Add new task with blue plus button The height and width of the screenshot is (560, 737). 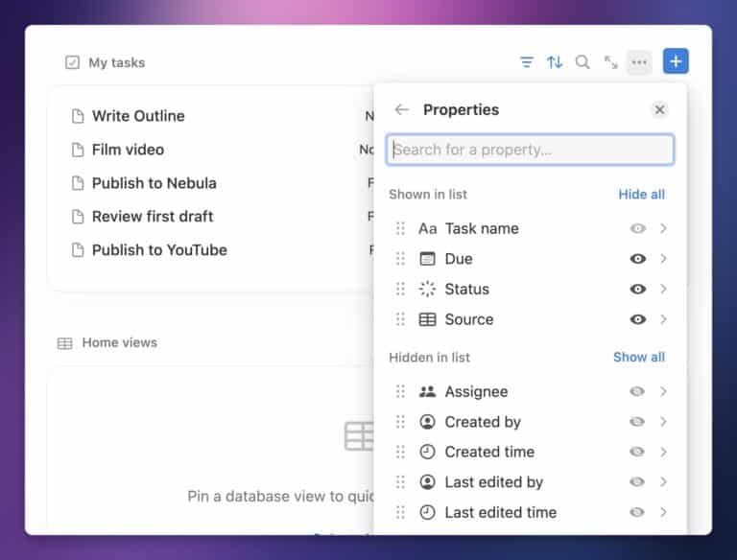pyautogui.click(x=676, y=61)
